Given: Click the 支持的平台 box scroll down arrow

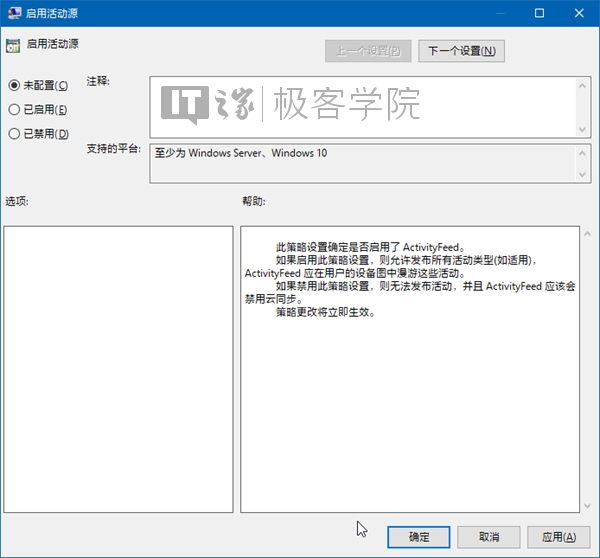Looking at the screenshot, I should click(582, 175).
